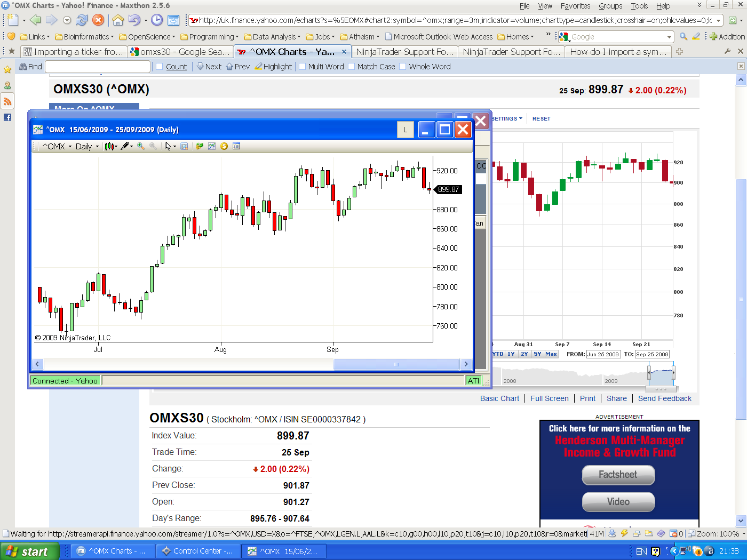Enable the Whole Word checkbox
This screenshot has width=747, height=560.
tap(403, 67)
